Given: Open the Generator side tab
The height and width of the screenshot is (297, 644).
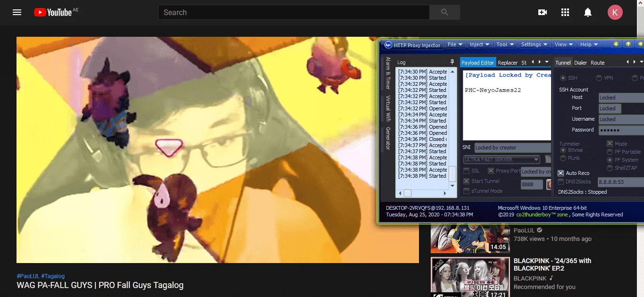Looking at the screenshot, I should (388, 138).
